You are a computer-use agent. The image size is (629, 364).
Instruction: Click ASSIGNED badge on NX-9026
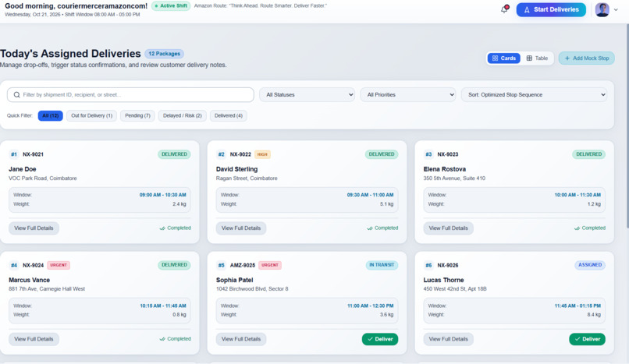[x=590, y=265]
